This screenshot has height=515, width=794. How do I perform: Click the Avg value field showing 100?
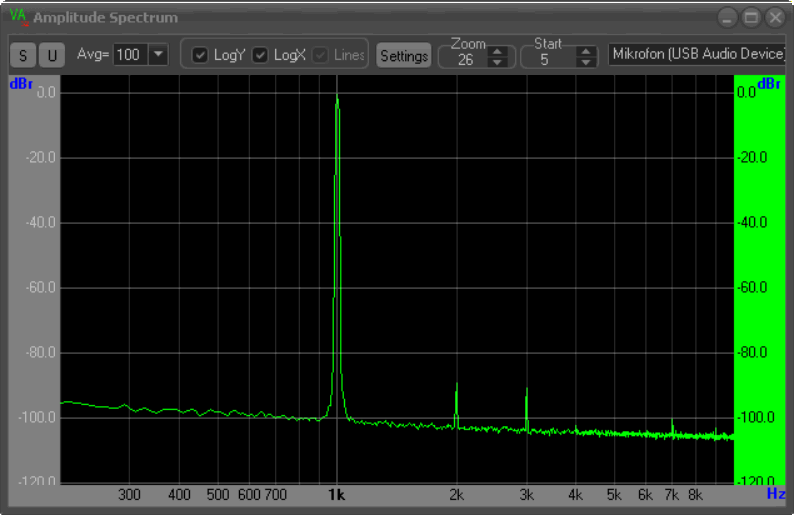(x=129, y=55)
